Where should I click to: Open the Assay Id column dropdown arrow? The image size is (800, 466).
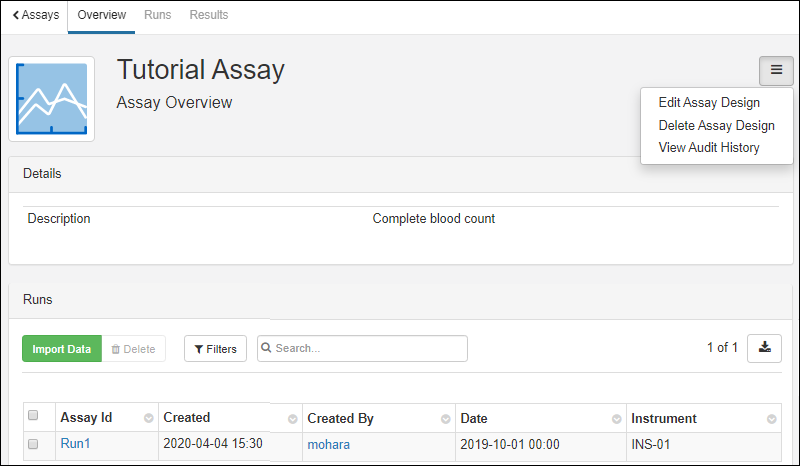[x=149, y=419]
